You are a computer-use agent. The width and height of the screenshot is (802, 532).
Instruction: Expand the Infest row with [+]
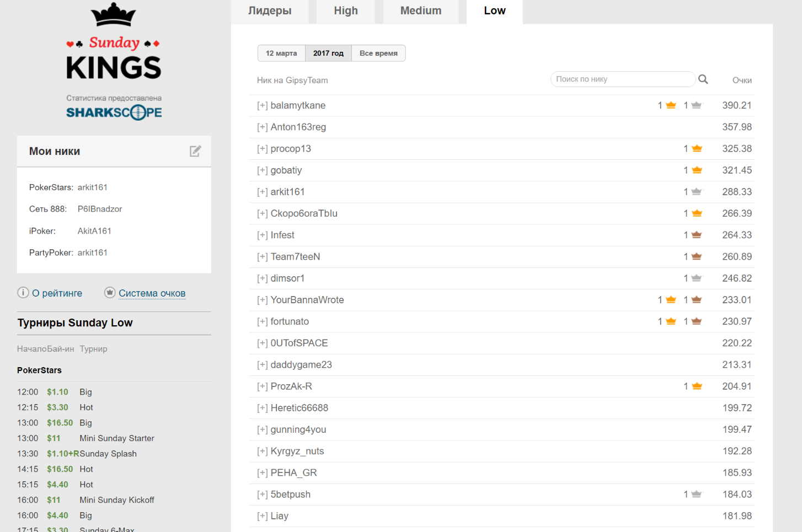tap(263, 235)
